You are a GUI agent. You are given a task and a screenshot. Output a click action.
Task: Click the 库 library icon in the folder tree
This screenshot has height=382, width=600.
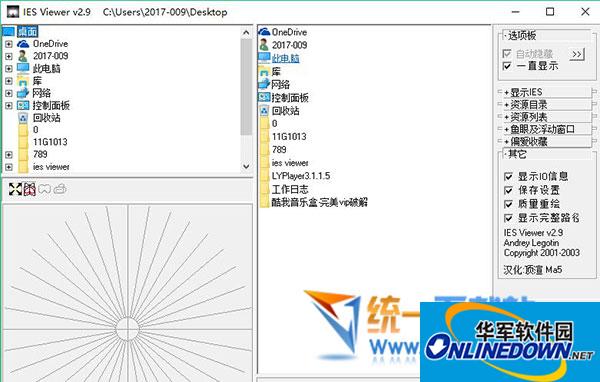23,81
